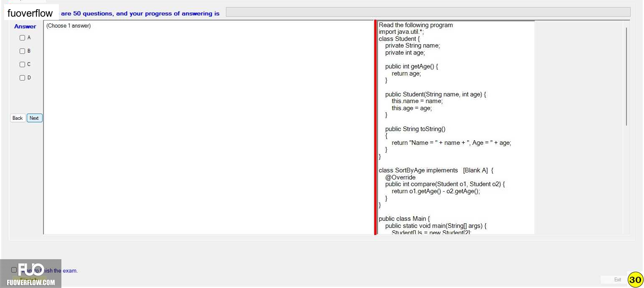Click the answering progress bar
This screenshot has width=644, height=288.
click(x=428, y=12)
